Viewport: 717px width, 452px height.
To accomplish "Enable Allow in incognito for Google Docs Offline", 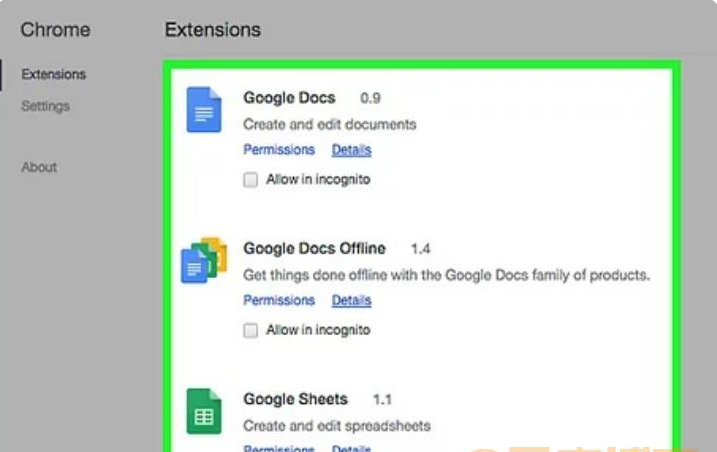I will (x=251, y=330).
